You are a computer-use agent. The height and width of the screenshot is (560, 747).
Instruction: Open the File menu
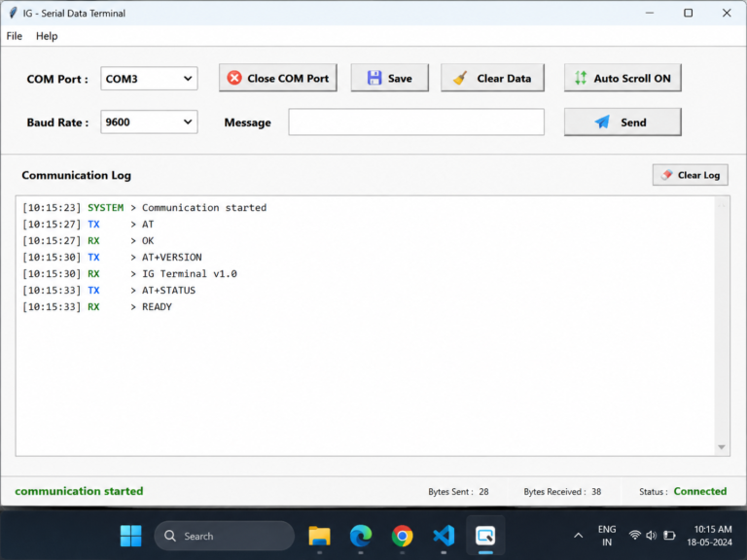pos(15,36)
